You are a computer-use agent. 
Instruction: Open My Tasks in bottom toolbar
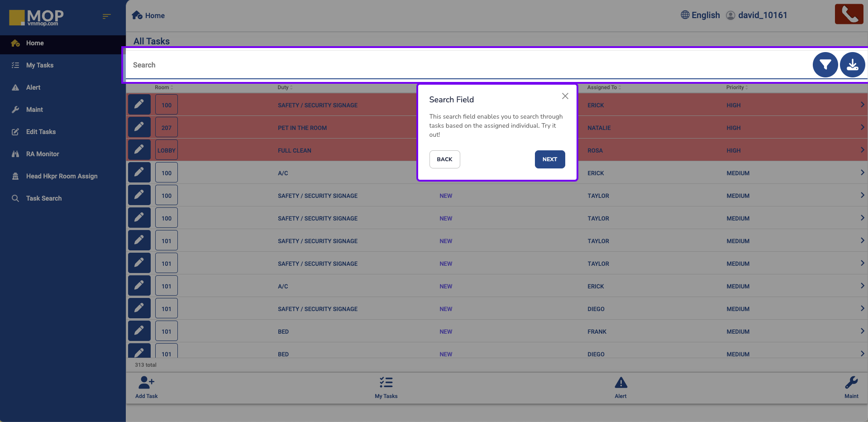[x=386, y=388]
